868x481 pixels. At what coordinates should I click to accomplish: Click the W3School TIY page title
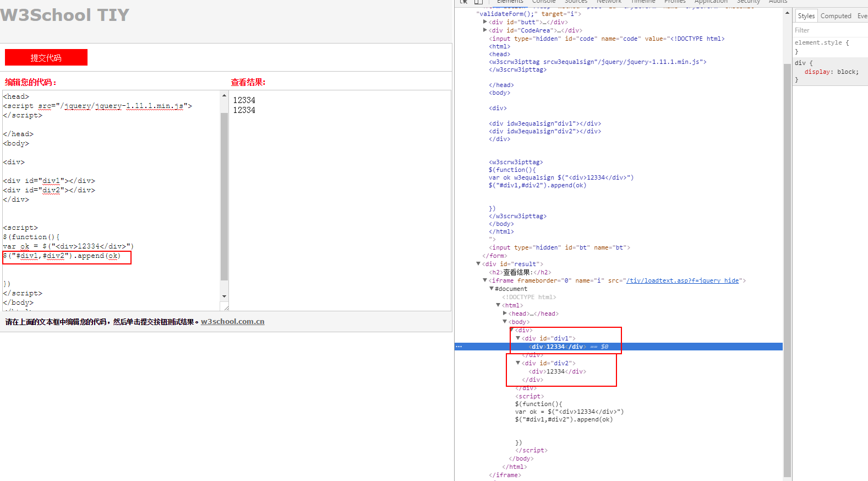(65, 15)
